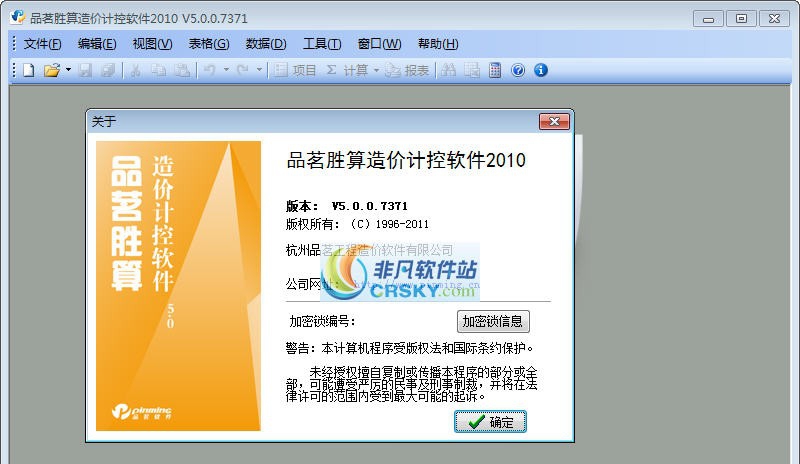Click the 加密锁编号 label

click(x=322, y=321)
